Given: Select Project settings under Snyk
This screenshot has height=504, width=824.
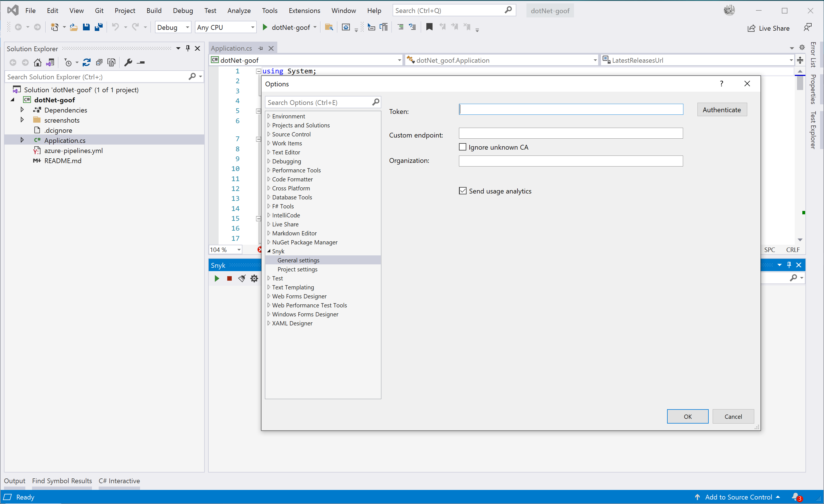Looking at the screenshot, I should pyautogui.click(x=297, y=269).
